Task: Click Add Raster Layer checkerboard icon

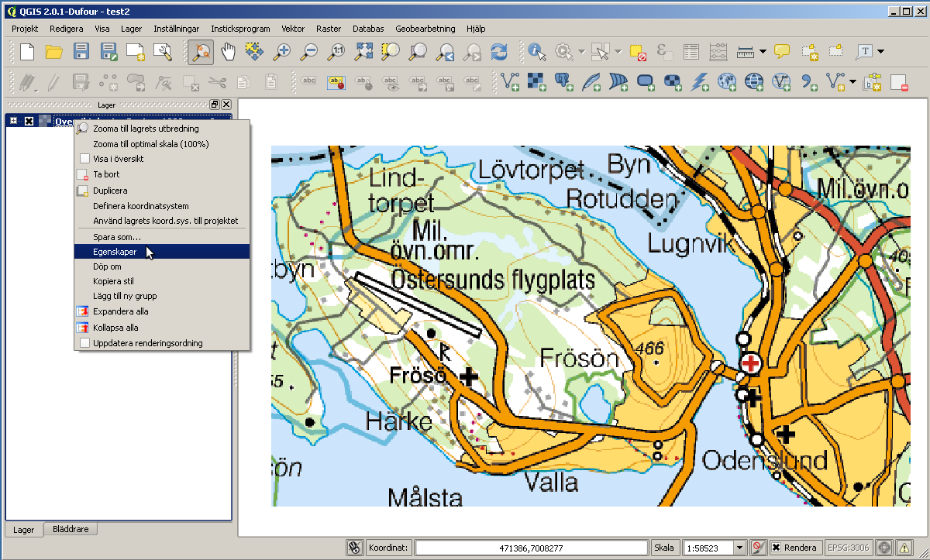Action: click(x=537, y=81)
